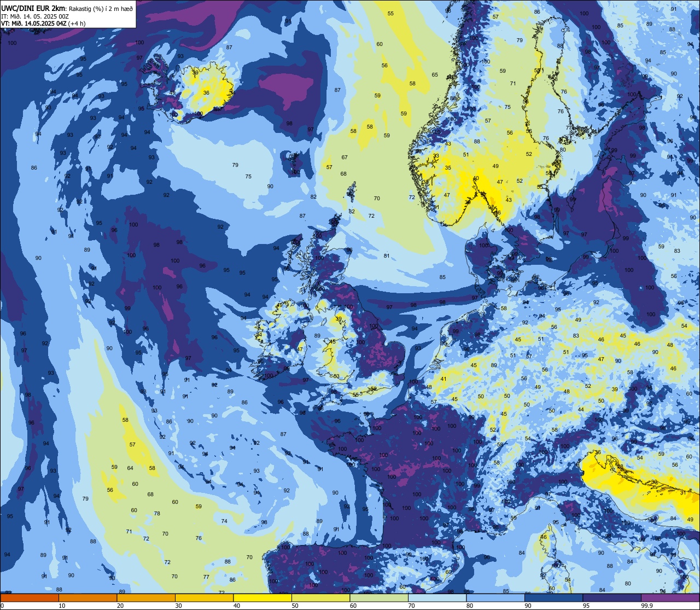Screen dimensions: 700x610
Task: Click the "30" legend scale label
Action: point(178,606)
